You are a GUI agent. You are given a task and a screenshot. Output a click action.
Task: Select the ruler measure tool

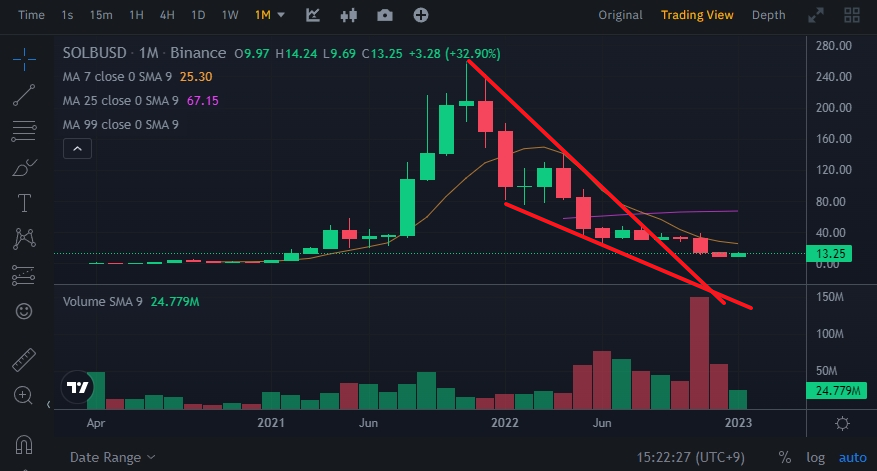tap(23, 360)
